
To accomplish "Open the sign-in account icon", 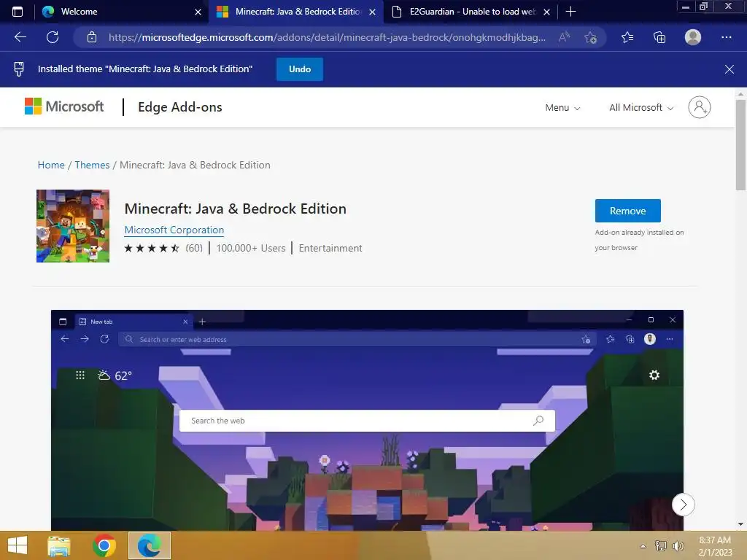I will point(700,107).
